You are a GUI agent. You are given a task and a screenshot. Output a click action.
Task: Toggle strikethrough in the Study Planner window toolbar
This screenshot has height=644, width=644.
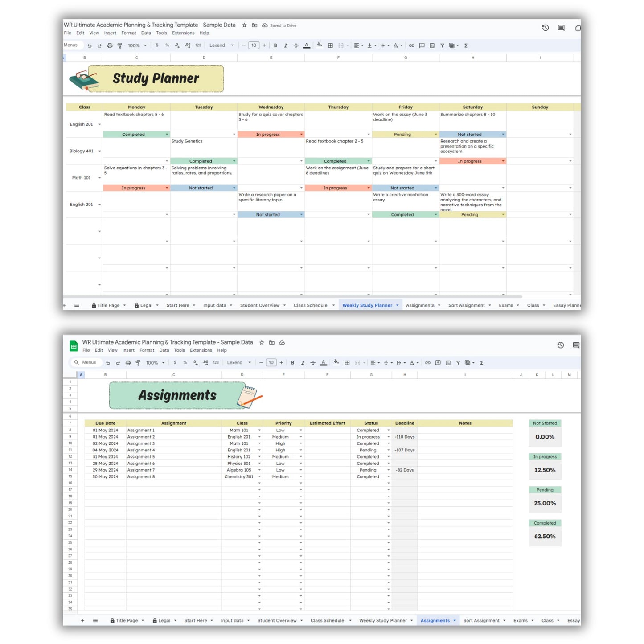(296, 45)
